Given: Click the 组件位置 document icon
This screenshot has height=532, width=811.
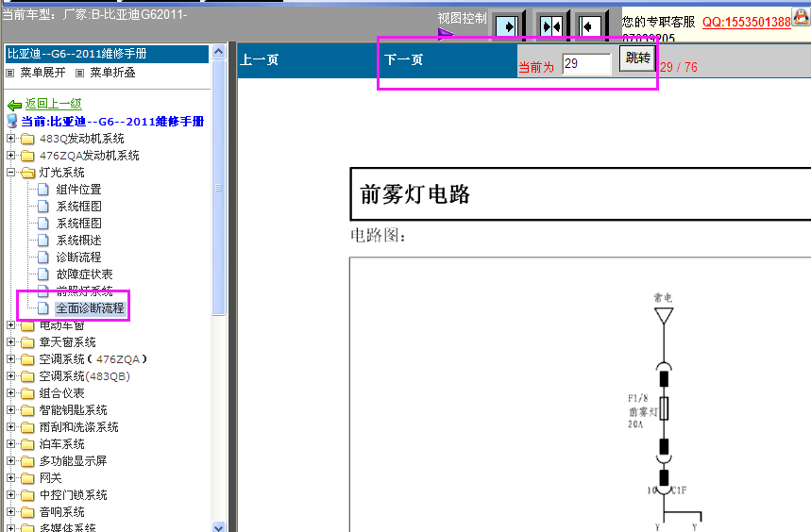Looking at the screenshot, I should click(43, 190).
